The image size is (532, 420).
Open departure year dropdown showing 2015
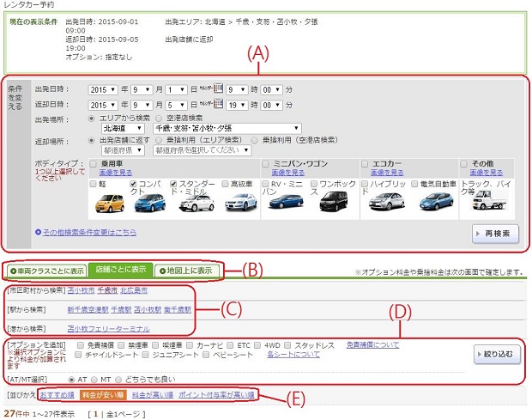pyautogui.click(x=103, y=89)
